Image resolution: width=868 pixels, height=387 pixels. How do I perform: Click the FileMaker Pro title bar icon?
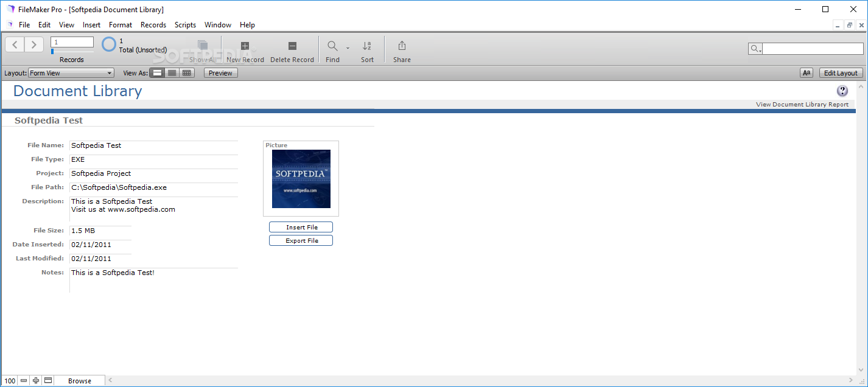pyautogui.click(x=11, y=9)
